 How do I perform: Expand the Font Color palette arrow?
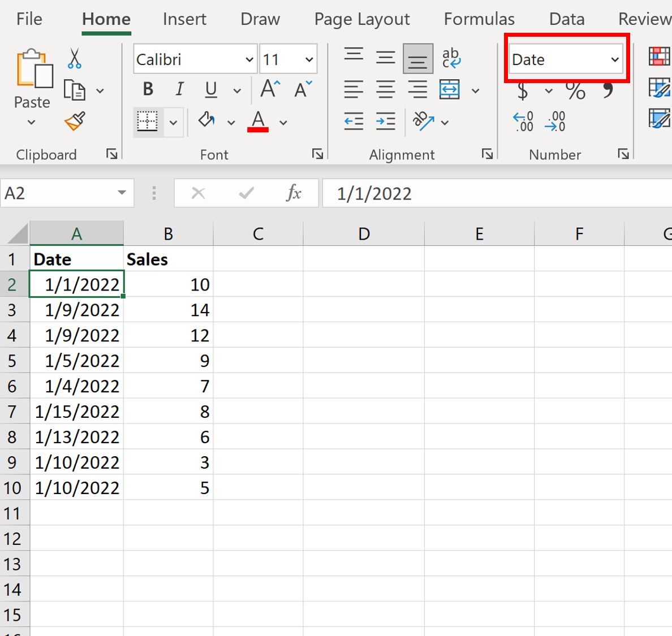point(283,123)
